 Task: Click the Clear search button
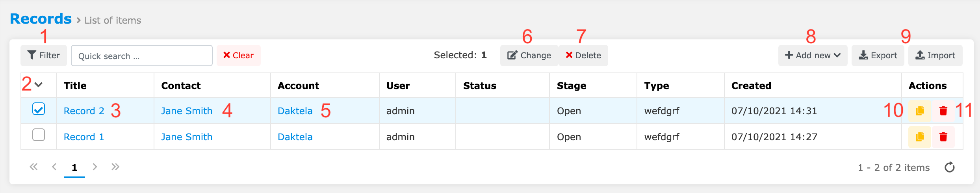pyautogui.click(x=238, y=56)
